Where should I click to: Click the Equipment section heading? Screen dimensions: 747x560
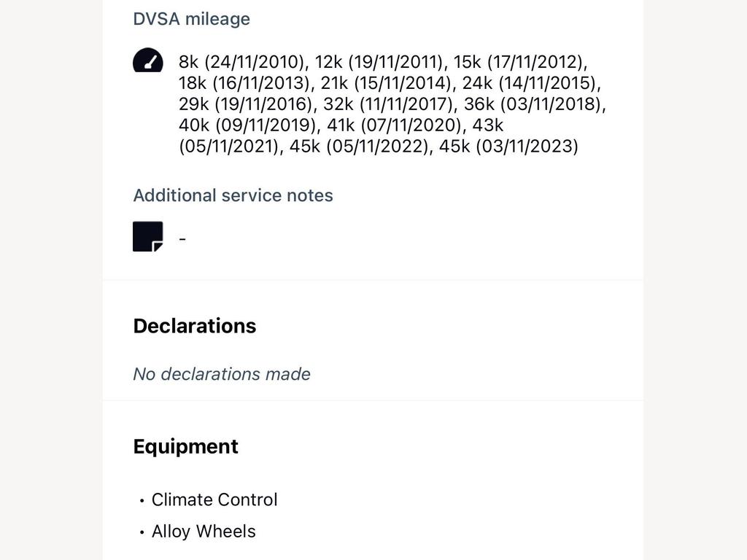pyautogui.click(x=186, y=447)
